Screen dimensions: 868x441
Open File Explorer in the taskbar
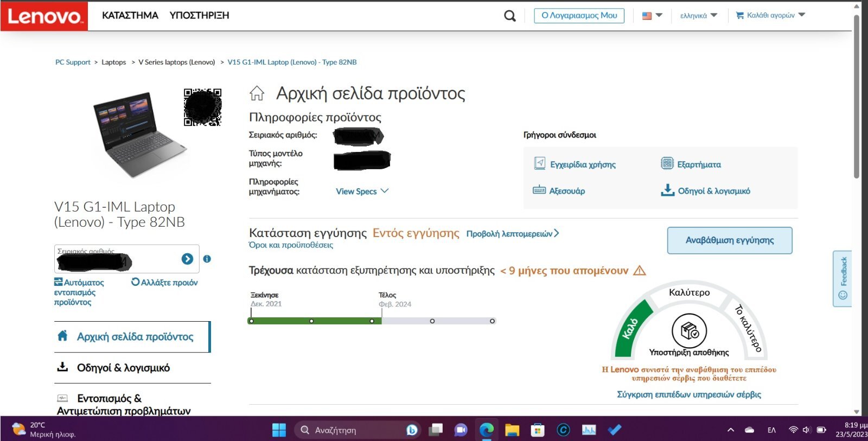(512, 430)
